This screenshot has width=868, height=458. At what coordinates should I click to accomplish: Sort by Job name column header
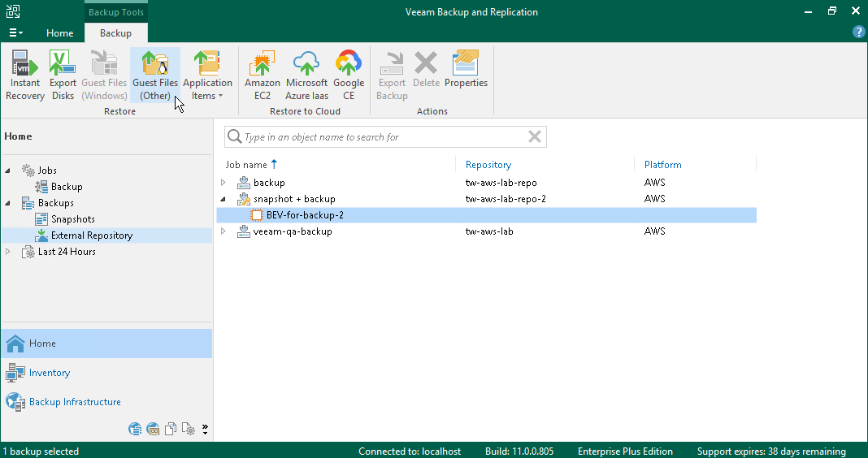(x=252, y=164)
